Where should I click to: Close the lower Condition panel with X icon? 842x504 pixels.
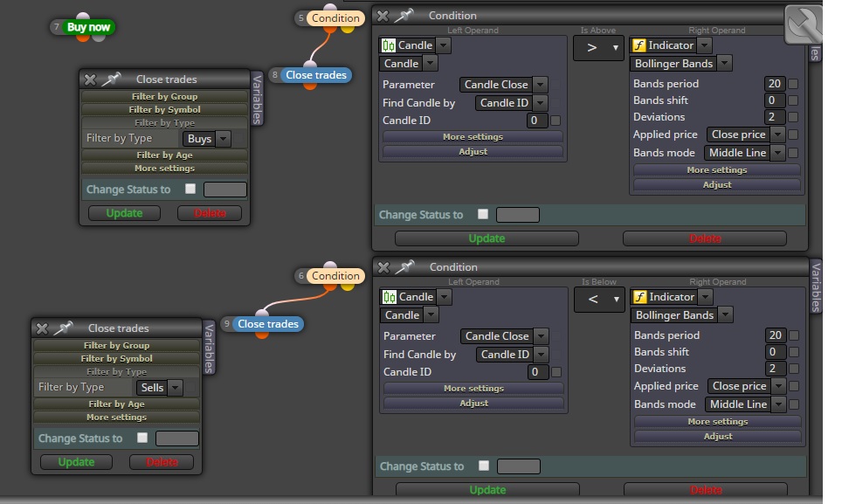pos(383,267)
